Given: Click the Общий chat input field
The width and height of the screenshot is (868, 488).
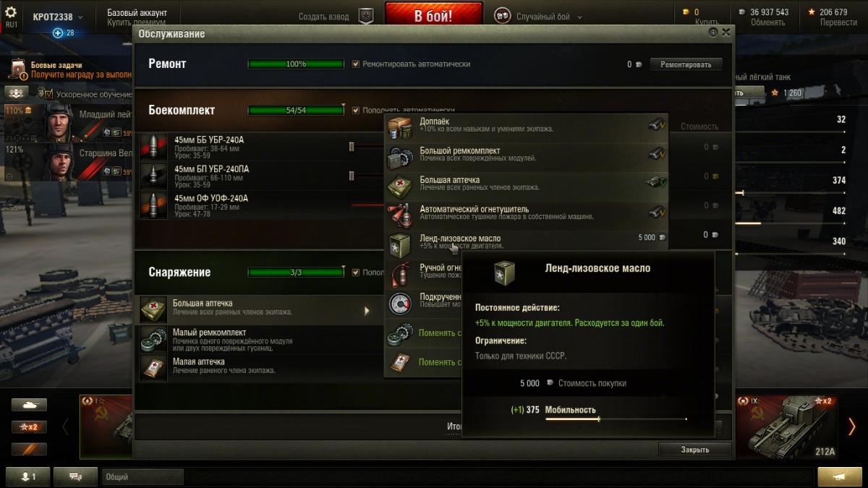Looking at the screenshot, I should (143, 476).
